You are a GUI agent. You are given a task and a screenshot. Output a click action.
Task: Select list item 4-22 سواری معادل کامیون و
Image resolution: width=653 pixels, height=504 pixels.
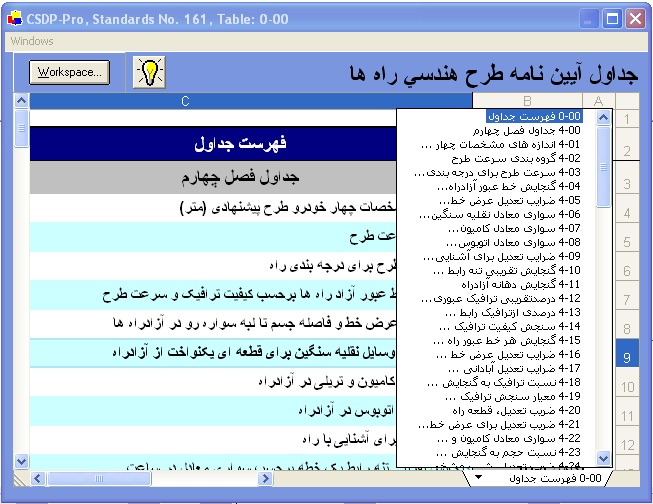(508, 438)
